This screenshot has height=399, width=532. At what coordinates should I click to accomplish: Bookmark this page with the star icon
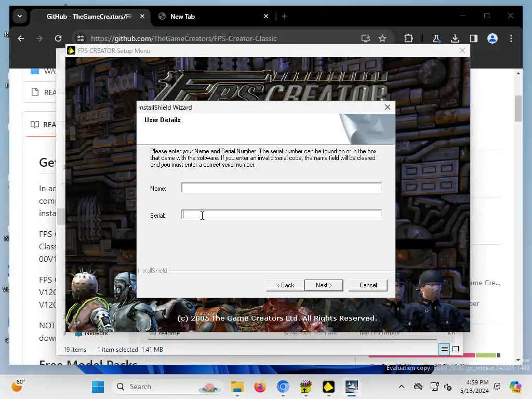[382, 38]
